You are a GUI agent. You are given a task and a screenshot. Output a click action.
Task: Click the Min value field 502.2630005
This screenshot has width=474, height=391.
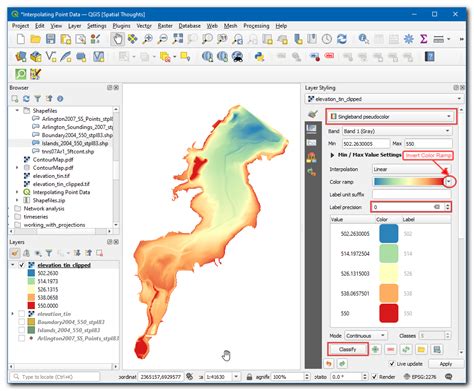366,144
